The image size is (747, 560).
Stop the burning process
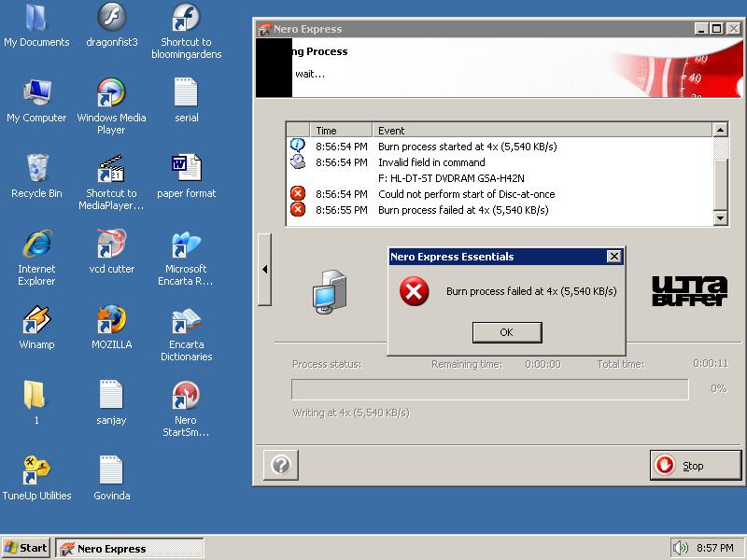click(x=696, y=465)
